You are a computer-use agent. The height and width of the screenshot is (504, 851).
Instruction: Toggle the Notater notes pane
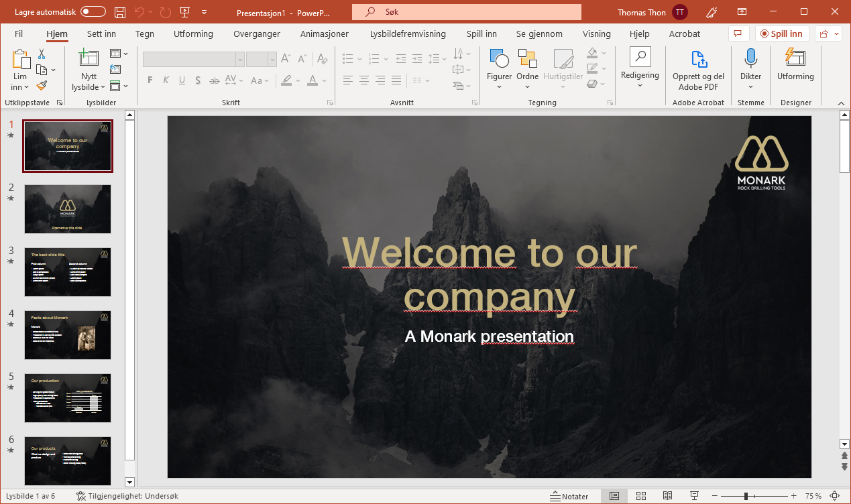click(569, 496)
